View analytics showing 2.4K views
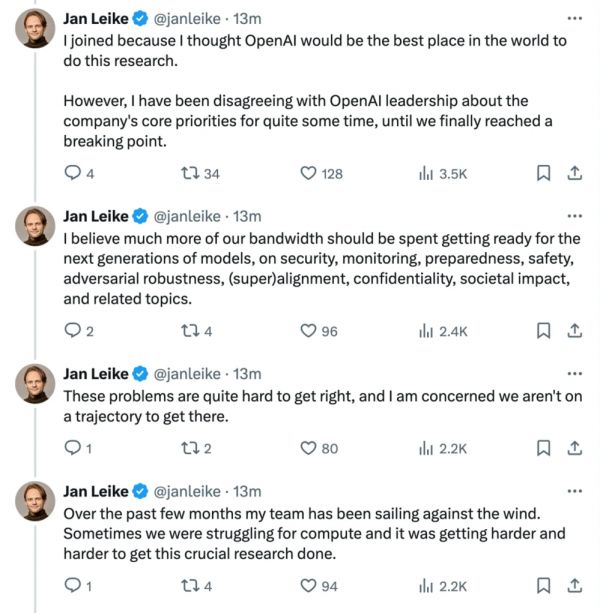The image size is (600, 613). tap(425, 331)
